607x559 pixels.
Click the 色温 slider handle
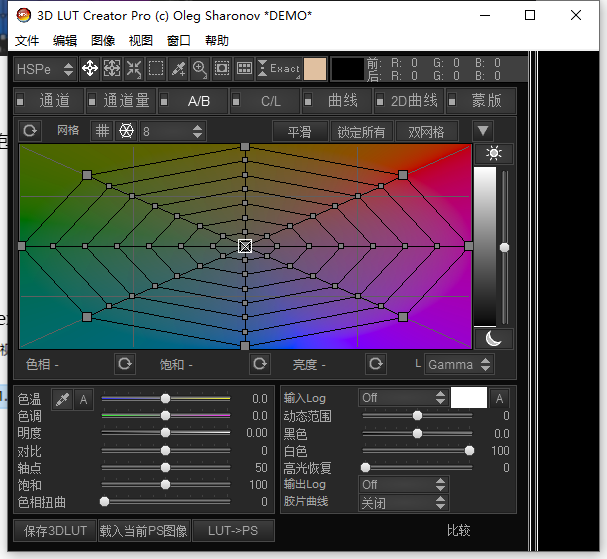pyautogui.click(x=165, y=398)
